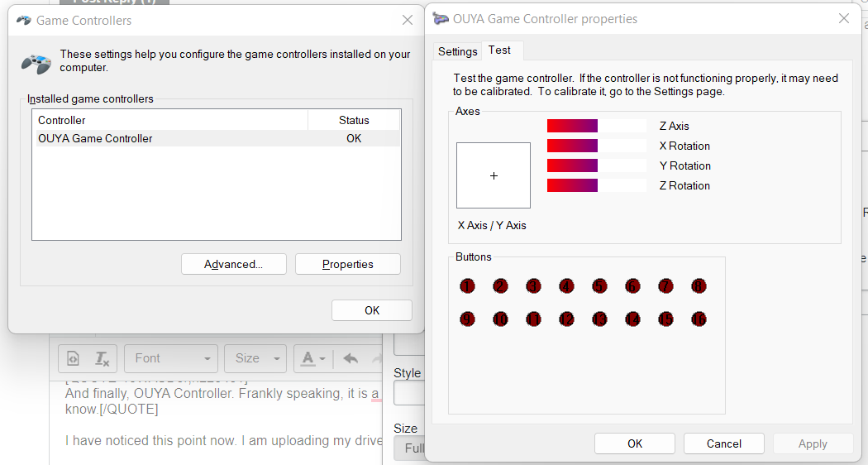Click the Z Rotation progress bar
Image resolution: width=868 pixels, height=465 pixels.
coord(597,185)
